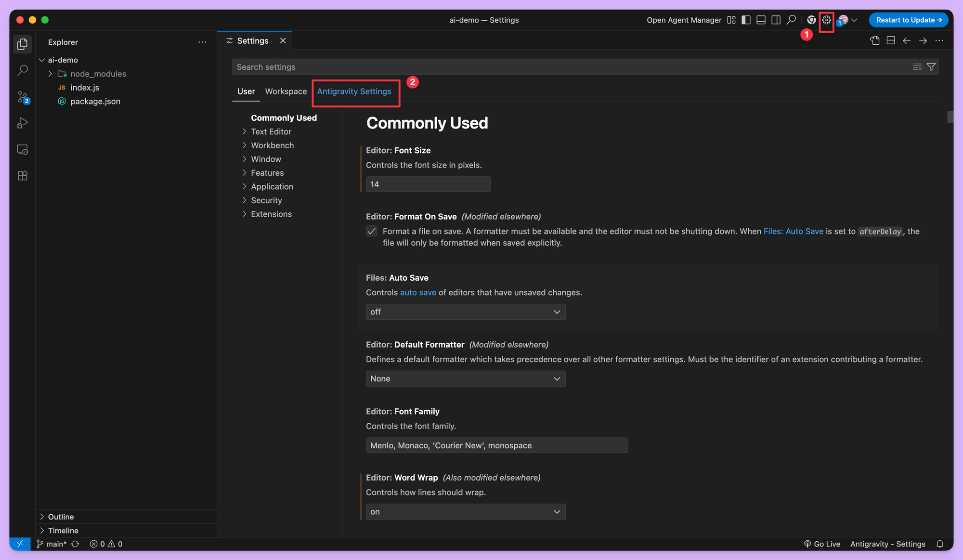Expand the node_modules folder

(98, 74)
